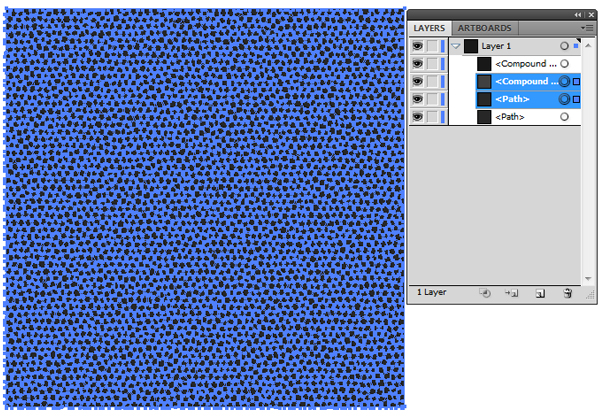Screen dimensions: 600x416
Task: Click target circle of the highlighted <Path> row
Action: (564, 99)
